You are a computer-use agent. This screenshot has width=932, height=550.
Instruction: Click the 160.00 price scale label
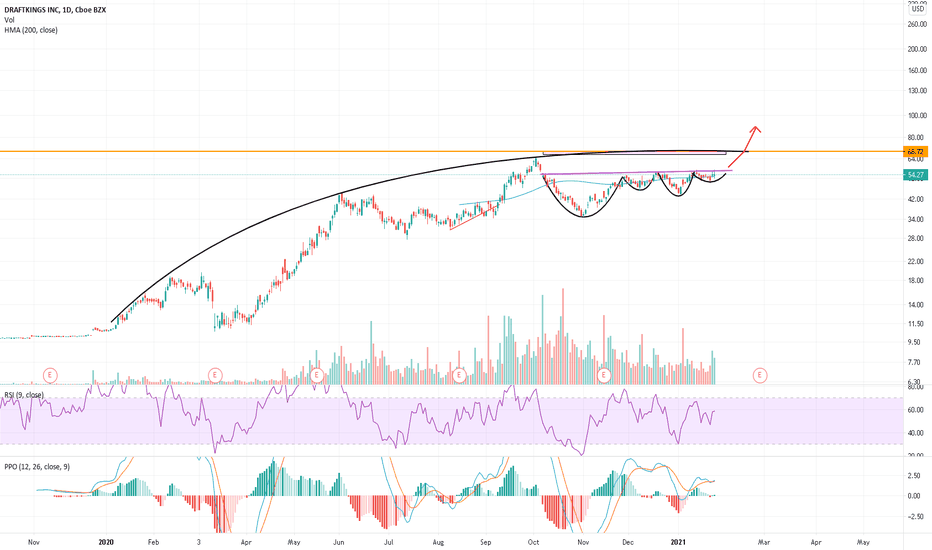[917, 71]
